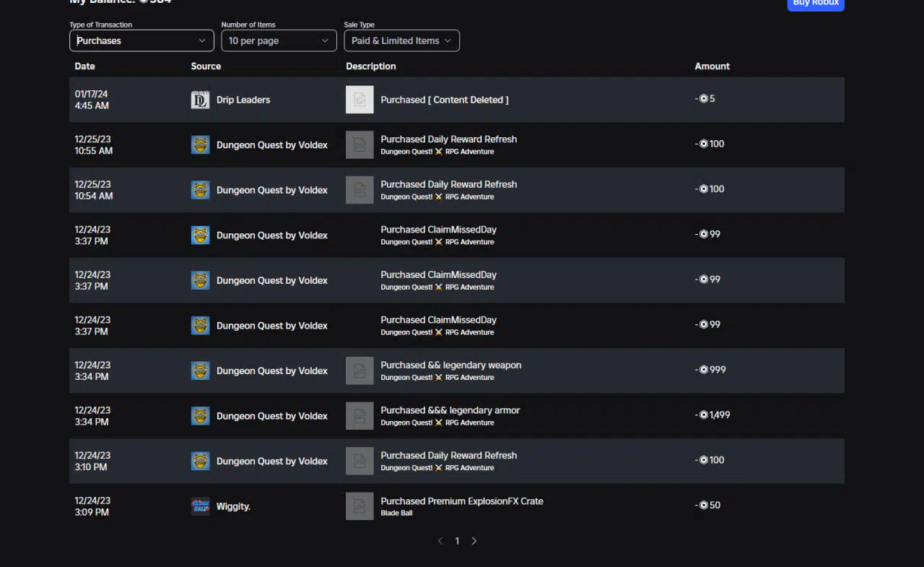Click the Purchased legendary armor description
The height and width of the screenshot is (567, 924).
tap(450, 410)
